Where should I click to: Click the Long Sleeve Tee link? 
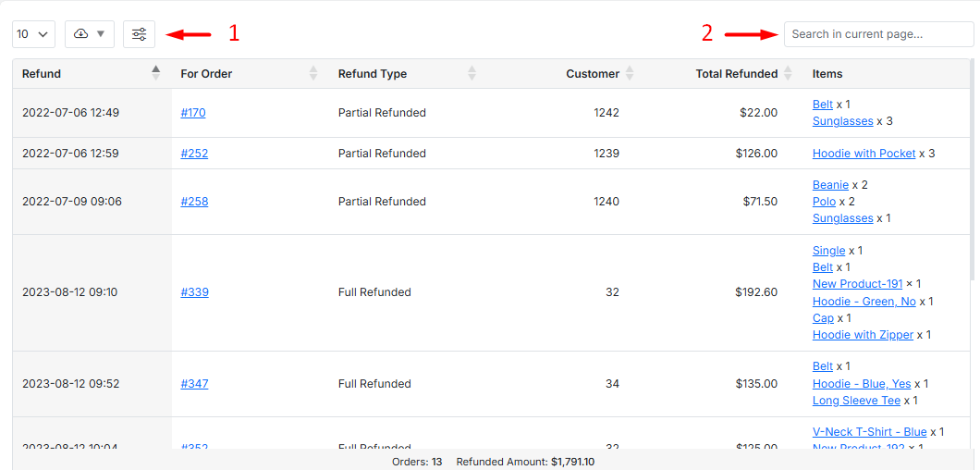point(856,401)
